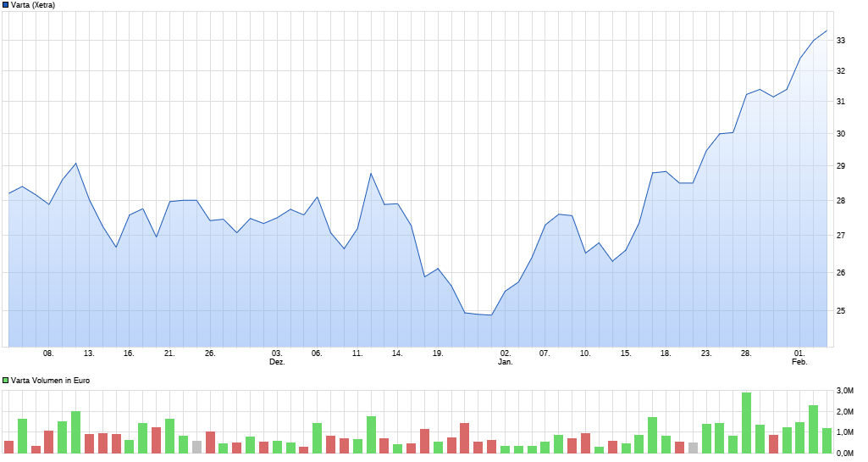This screenshot has height=462, width=868.
Task: Click the volume axis value 2,0M
Action: pyautogui.click(x=845, y=412)
